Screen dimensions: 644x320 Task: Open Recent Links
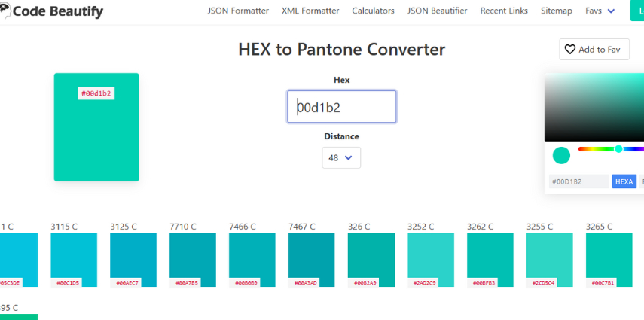[x=504, y=11]
